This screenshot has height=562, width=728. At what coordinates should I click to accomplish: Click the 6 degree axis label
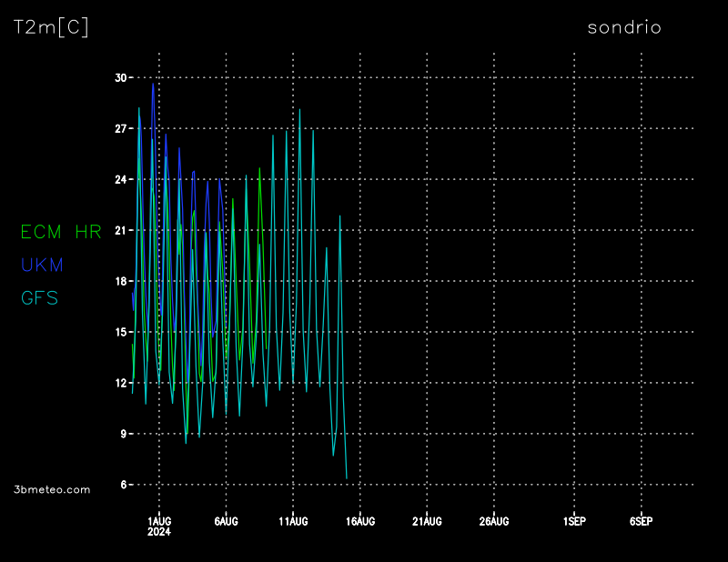coord(123,486)
